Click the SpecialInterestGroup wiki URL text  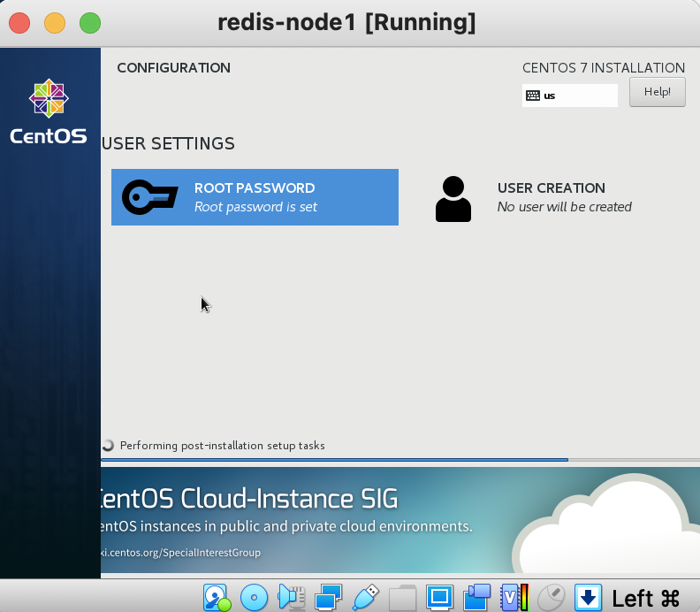[x=181, y=553]
